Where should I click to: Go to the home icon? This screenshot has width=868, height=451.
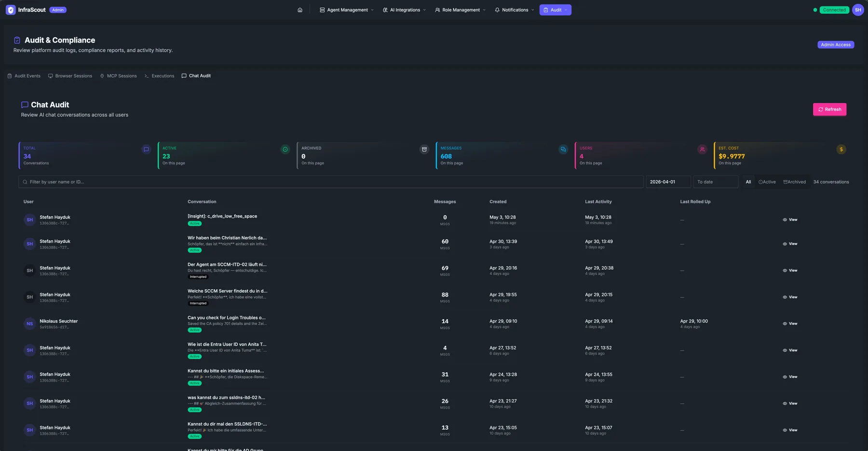coord(300,10)
